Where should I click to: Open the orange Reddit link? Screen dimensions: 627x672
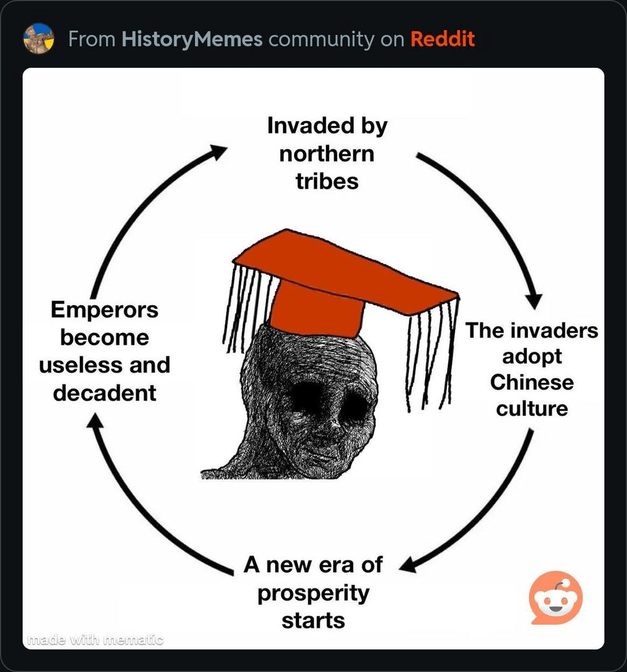click(x=443, y=39)
